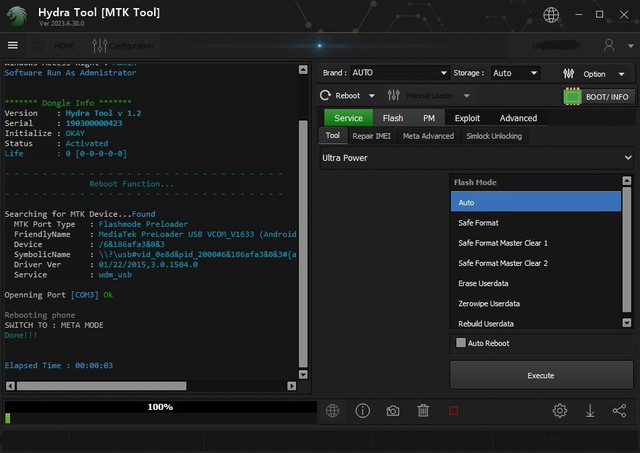Open the Ultra Power dropdown
This screenshot has height=453, width=640.
476,158
